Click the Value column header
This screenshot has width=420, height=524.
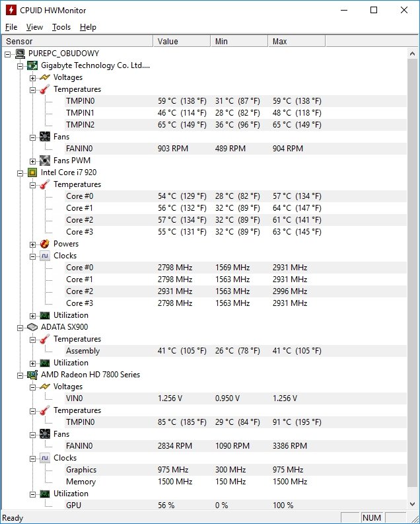182,41
